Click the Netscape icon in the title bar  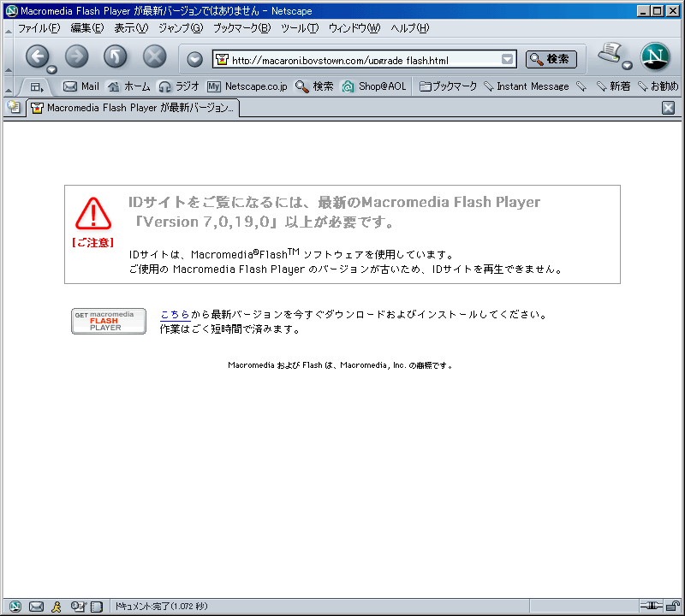click(x=11, y=10)
